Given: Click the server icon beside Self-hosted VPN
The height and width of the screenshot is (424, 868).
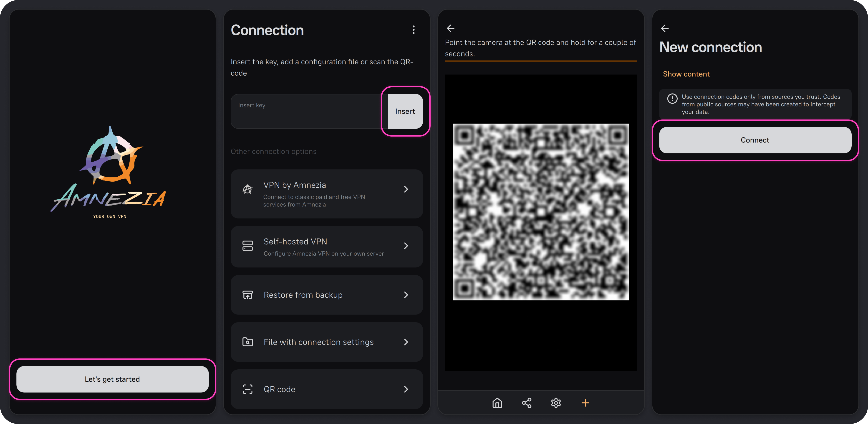Looking at the screenshot, I should pyautogui.click(x=247, y=246).
